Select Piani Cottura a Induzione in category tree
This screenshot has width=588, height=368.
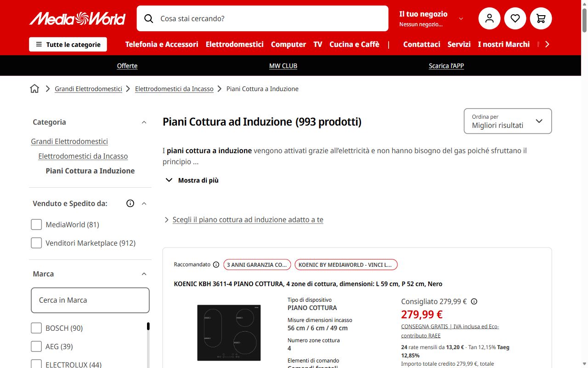click(x=90, y=171)
